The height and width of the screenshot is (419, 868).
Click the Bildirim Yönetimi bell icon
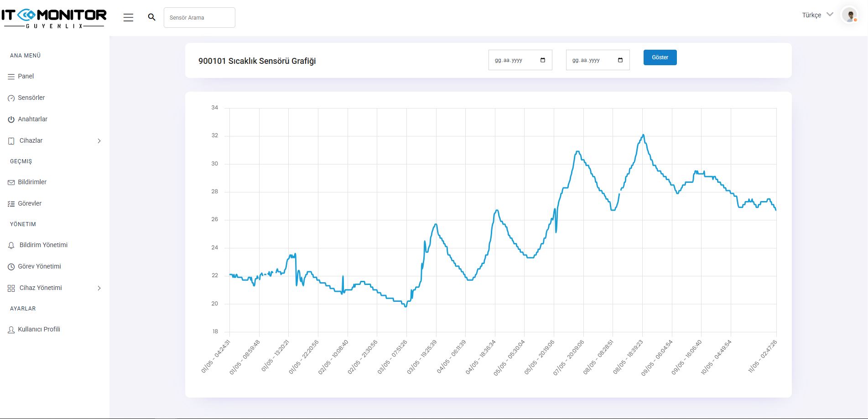click(x=11, y=245)
